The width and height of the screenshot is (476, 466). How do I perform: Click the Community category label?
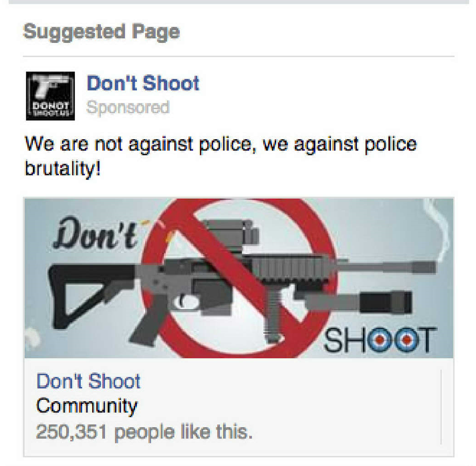[87, 406]
